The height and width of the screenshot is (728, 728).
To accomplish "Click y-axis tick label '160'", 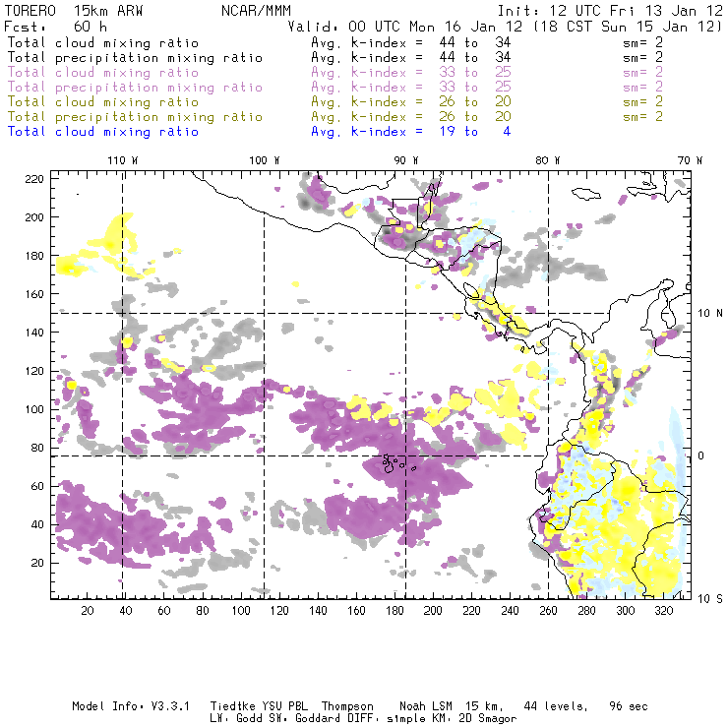I will tap(34, 294).
